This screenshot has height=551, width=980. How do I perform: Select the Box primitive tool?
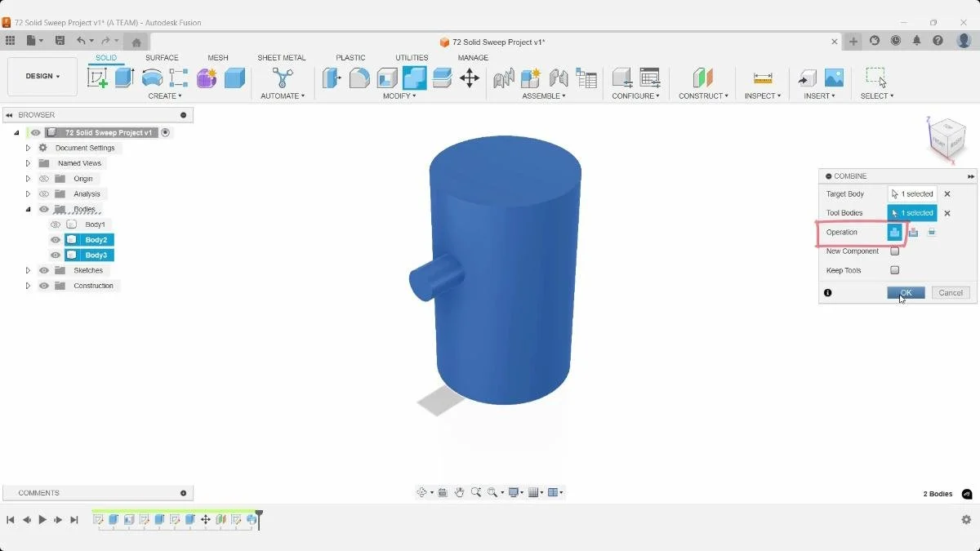[x=234, y=78]
